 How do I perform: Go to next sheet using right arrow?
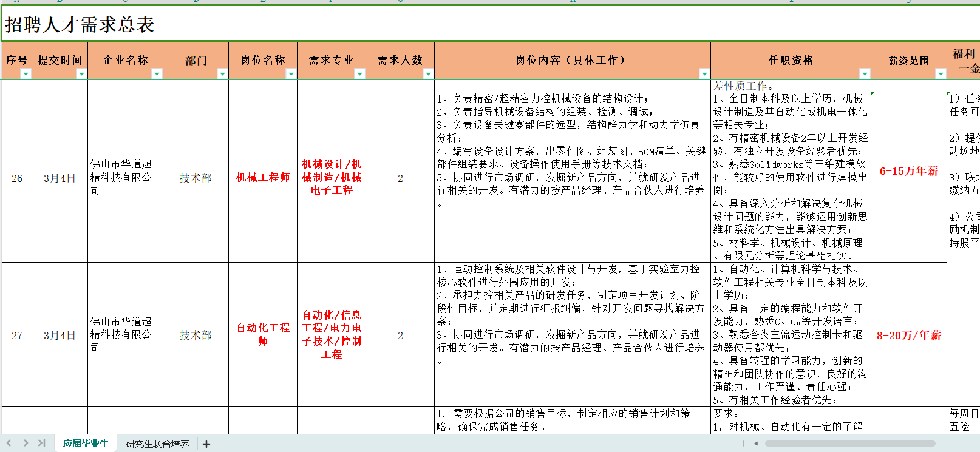click(26, 444)
